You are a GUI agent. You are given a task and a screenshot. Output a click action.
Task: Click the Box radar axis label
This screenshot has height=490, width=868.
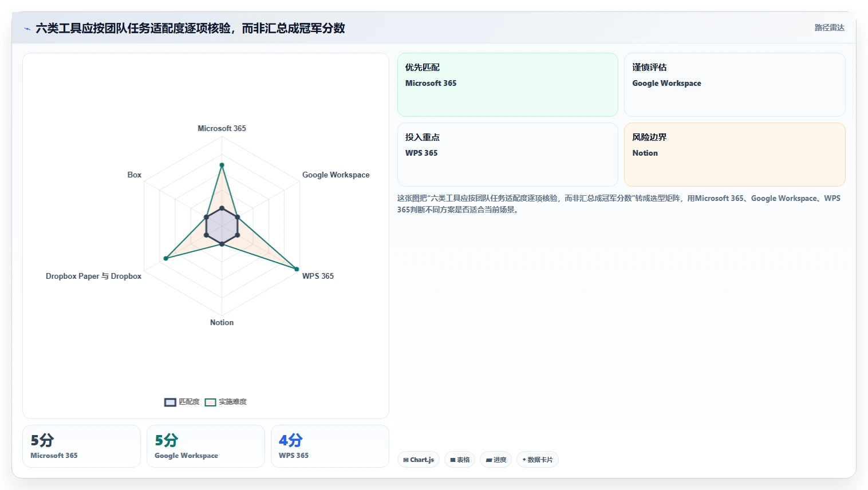coord(135,175)
